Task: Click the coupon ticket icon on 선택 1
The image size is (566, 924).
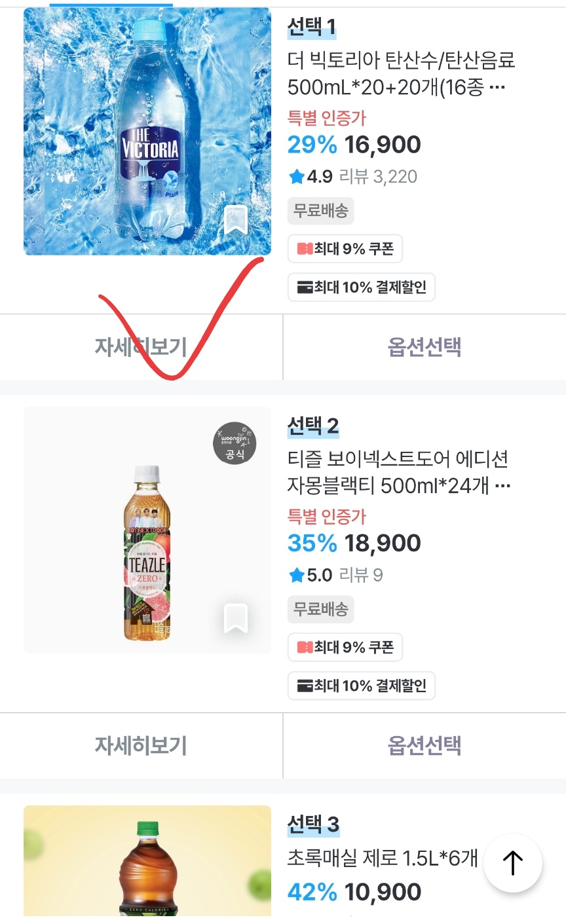Action: (x=305, y=248)
